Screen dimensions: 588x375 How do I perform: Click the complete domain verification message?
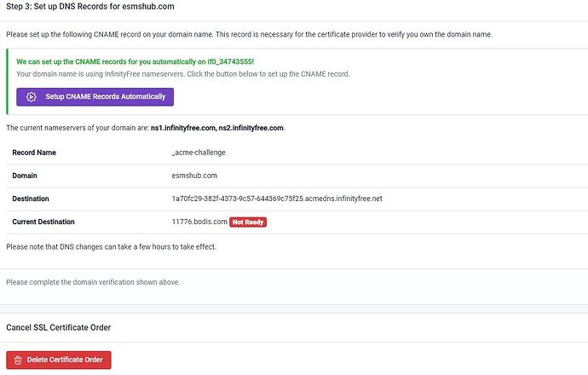(x=93, y=282)
